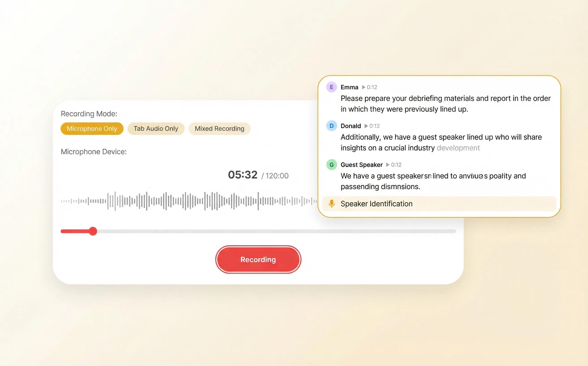Image resolution: width=588 pixels, height=366 pixels.
Task: Click the 120:00 total duration label
Action: tap(276, 176)
